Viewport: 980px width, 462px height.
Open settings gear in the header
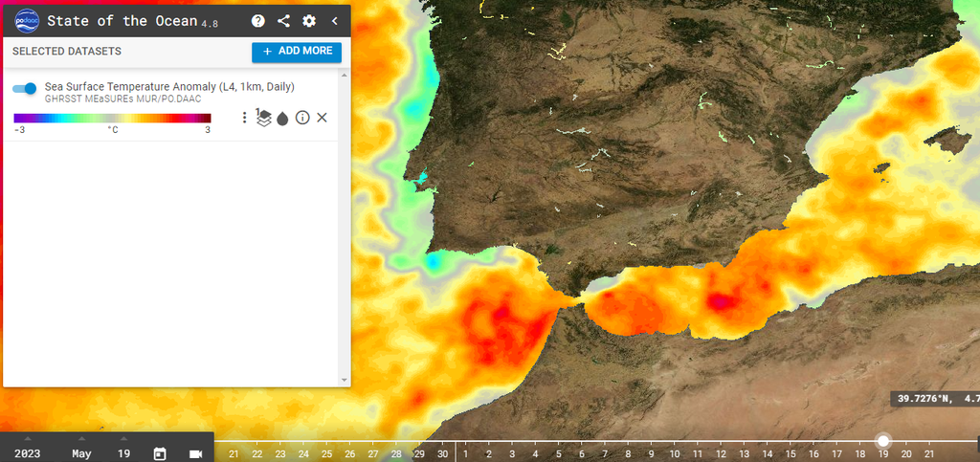309,21
